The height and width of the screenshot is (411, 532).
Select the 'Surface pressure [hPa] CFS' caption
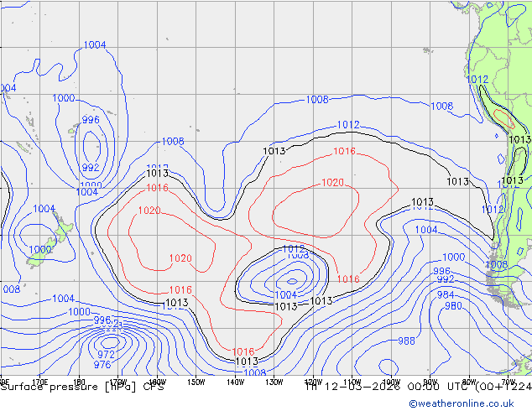pos(82,387)
